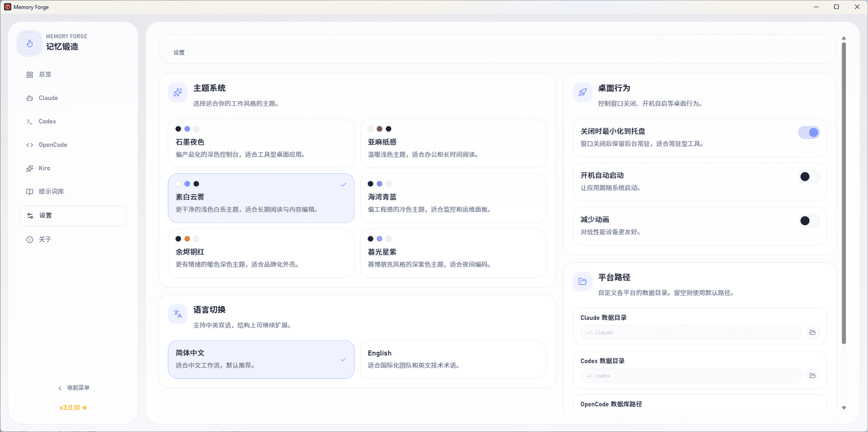Click the 亚麻纸感 red color dot
Image resolution: width=868 pixels, height=432 pixels.
tap(379, 128)
